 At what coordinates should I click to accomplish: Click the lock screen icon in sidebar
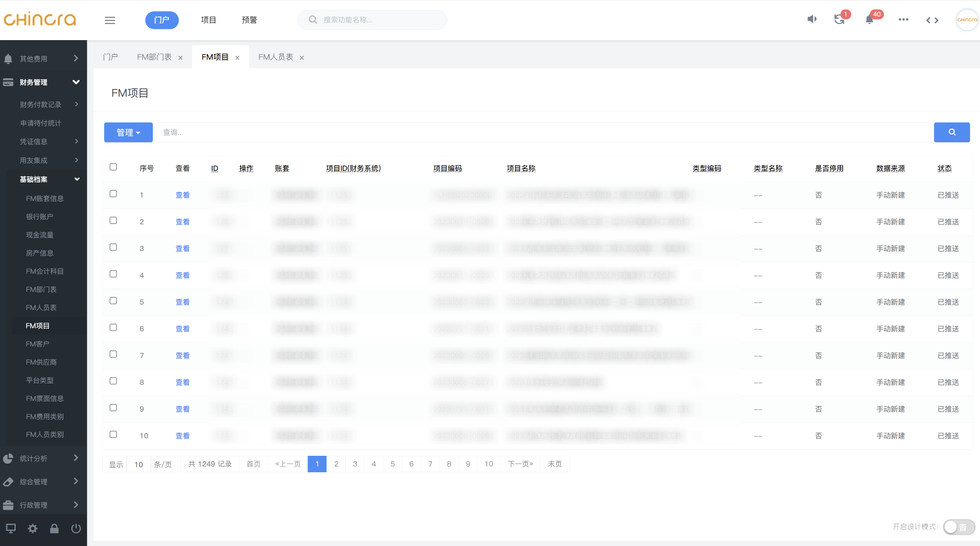coord(54,529)
